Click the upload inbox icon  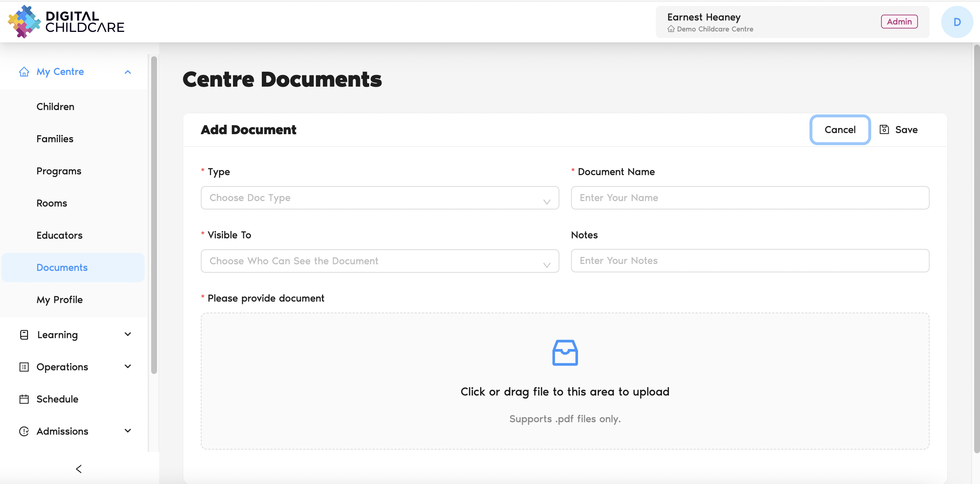564,353
